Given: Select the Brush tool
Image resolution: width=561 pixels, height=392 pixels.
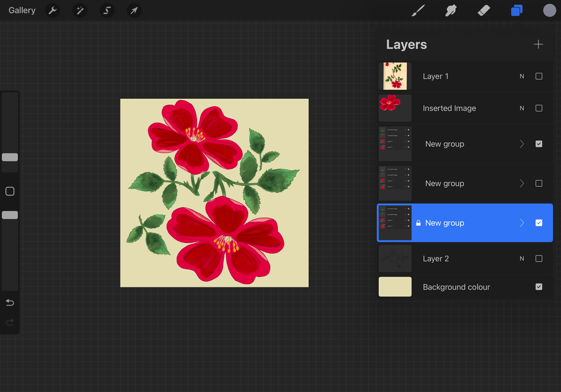Looking at the screenshot, I should pos(418,11).
